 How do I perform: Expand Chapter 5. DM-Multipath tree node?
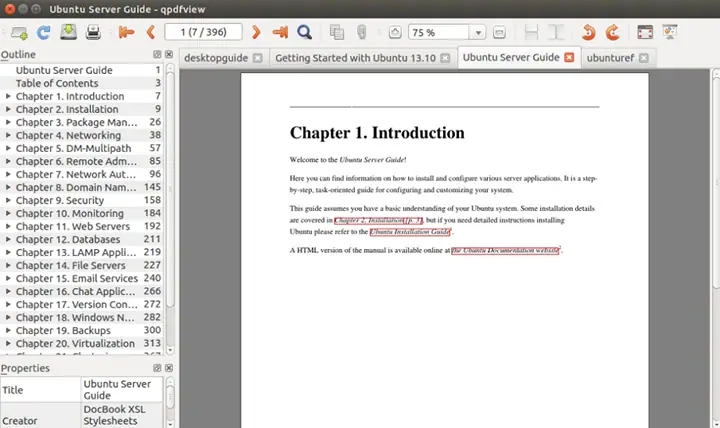[8, 148]
